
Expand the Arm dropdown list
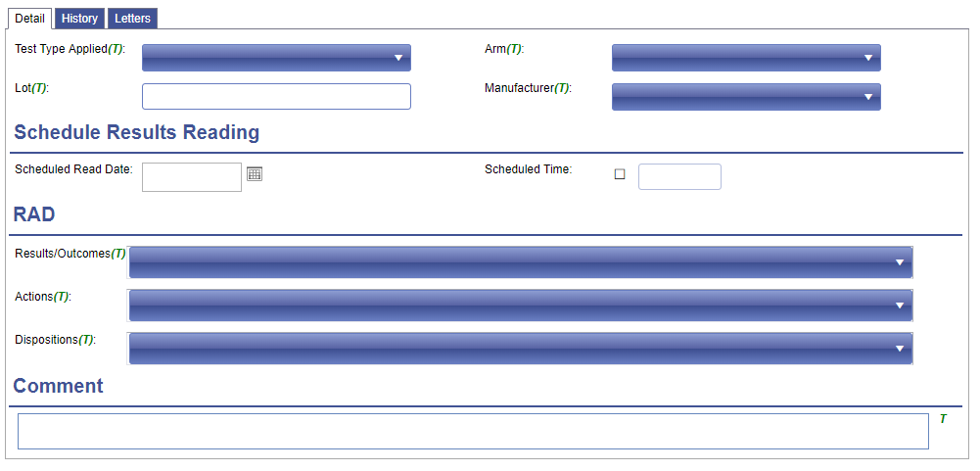click(746, 58)
